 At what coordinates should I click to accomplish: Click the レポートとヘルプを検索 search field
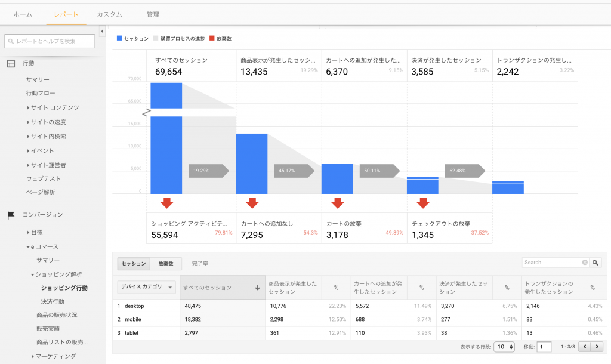tap(50, 41)
